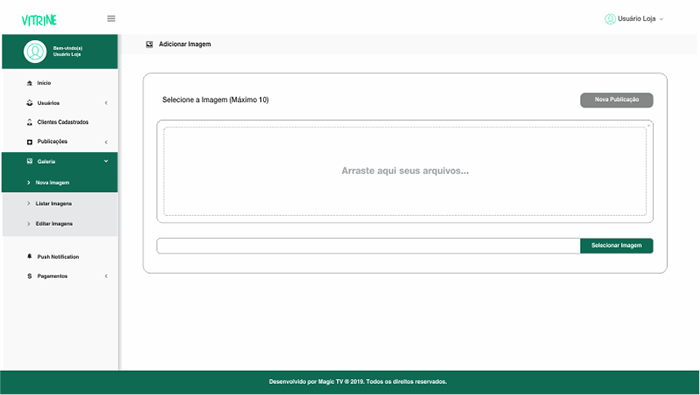
Task: Click the Vitrine logo
Action: point(39,20)
